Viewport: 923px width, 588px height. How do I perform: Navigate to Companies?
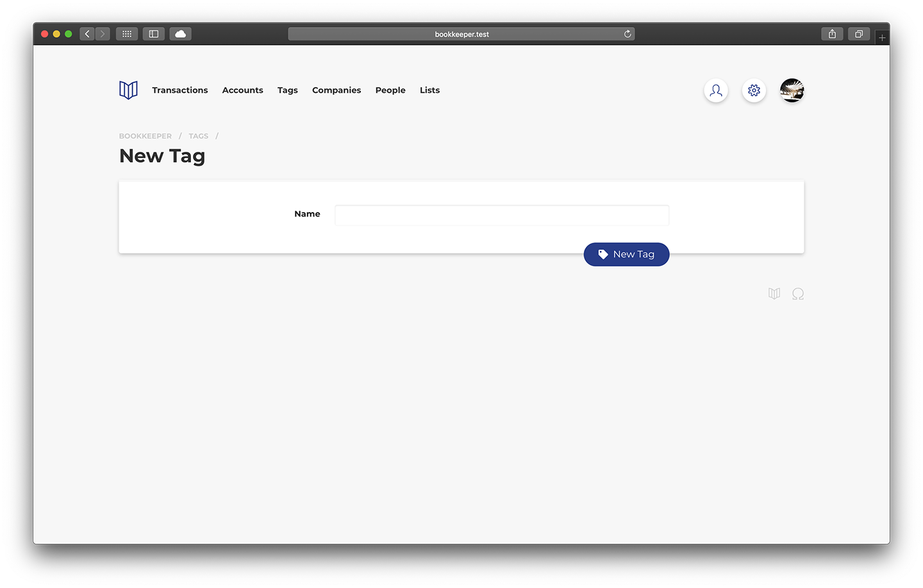(337, 90)
